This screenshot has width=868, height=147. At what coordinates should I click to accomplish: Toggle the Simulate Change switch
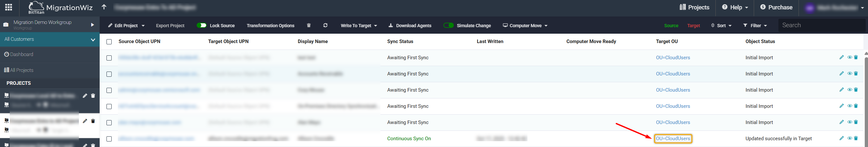point(448,26)
